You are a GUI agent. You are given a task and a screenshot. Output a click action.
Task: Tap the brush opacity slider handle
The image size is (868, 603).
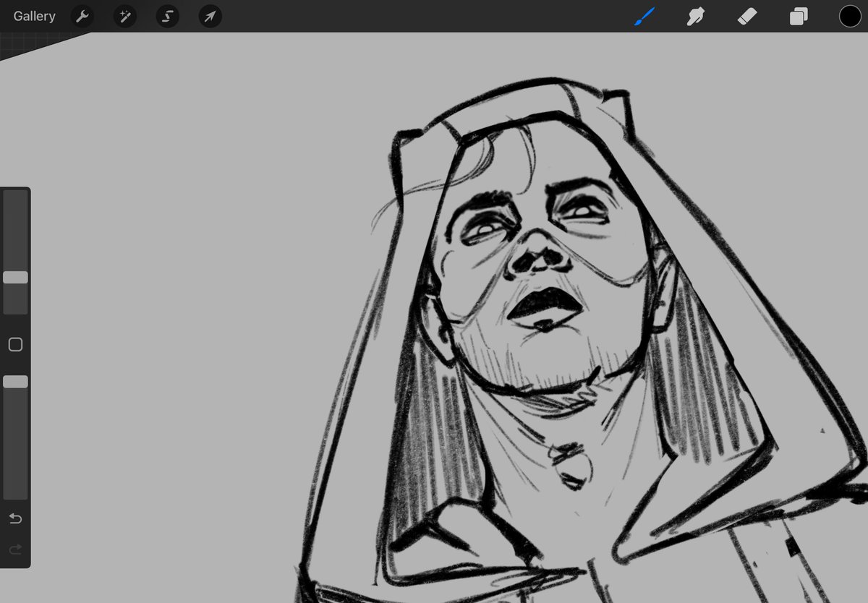pos(15,381)
